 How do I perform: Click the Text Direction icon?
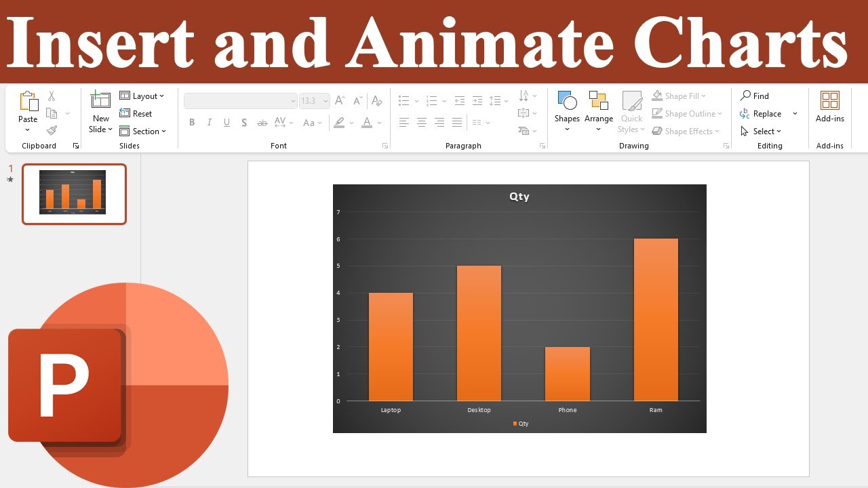(524, 96)
